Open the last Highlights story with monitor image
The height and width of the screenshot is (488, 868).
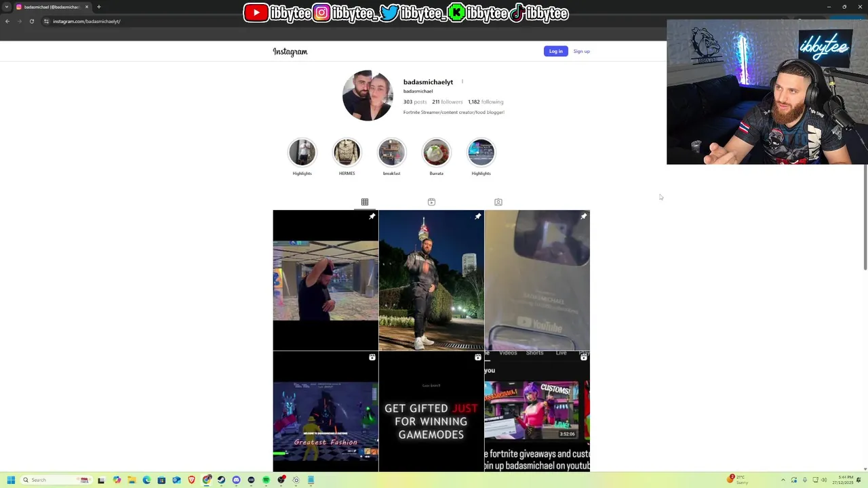(481, 152)
